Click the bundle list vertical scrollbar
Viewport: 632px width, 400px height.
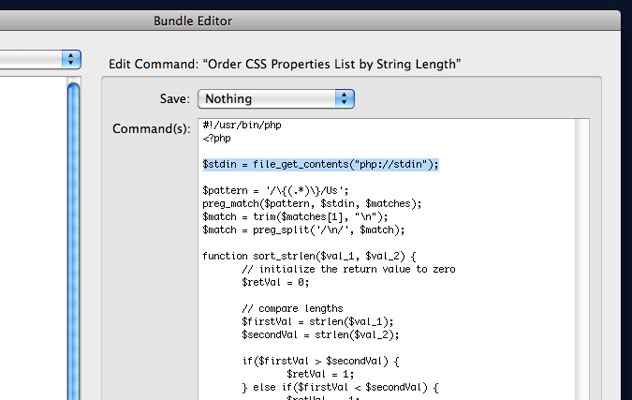coord(73,240)
